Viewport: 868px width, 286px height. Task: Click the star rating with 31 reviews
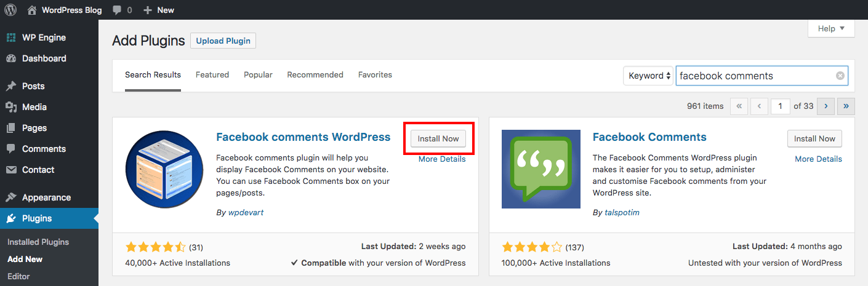point(155,247)
